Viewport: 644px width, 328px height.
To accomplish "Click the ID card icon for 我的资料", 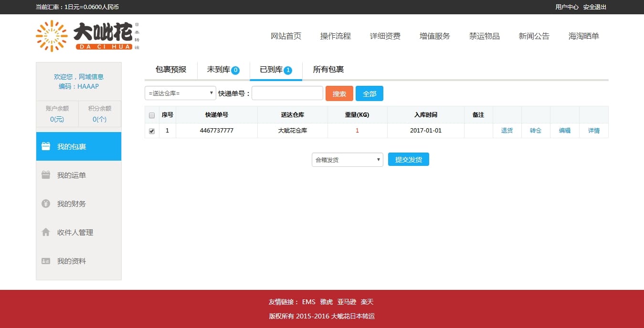I will coord(46,261).
